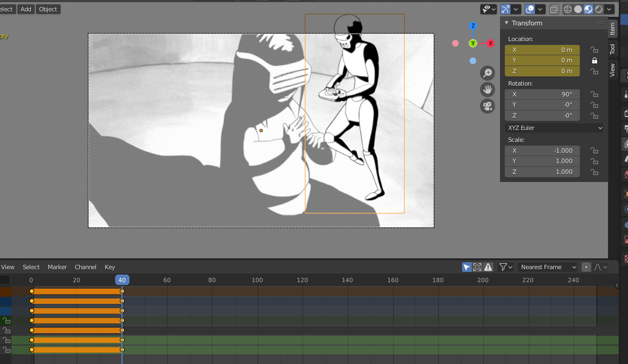This screenshot has width=628, height=364.
Task: Open the XYZ Euler rotation mode dropdown
Action: point(554,128)
